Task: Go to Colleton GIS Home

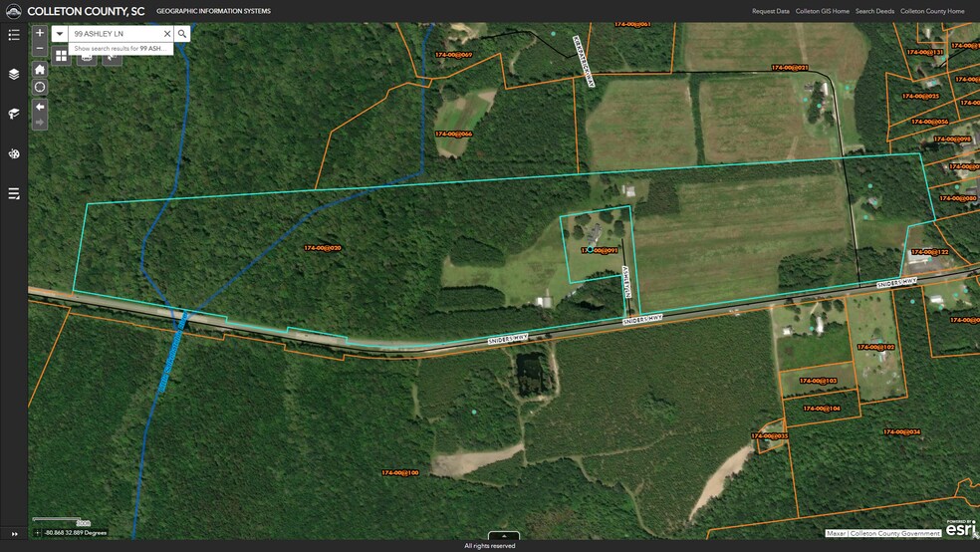Action: pos(822,11)
